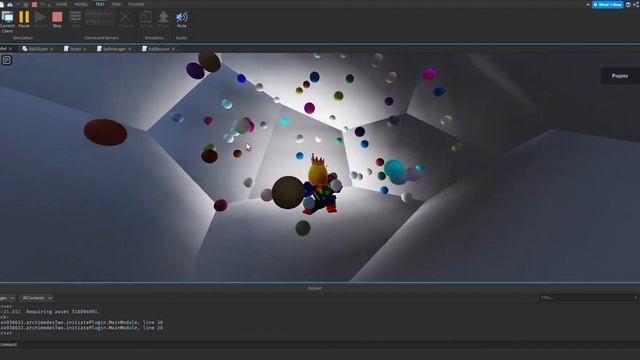Image resolution: width=640 pixels, height=360 pixels.
Task: Click the What's New button
Action: tap(607, 4)
